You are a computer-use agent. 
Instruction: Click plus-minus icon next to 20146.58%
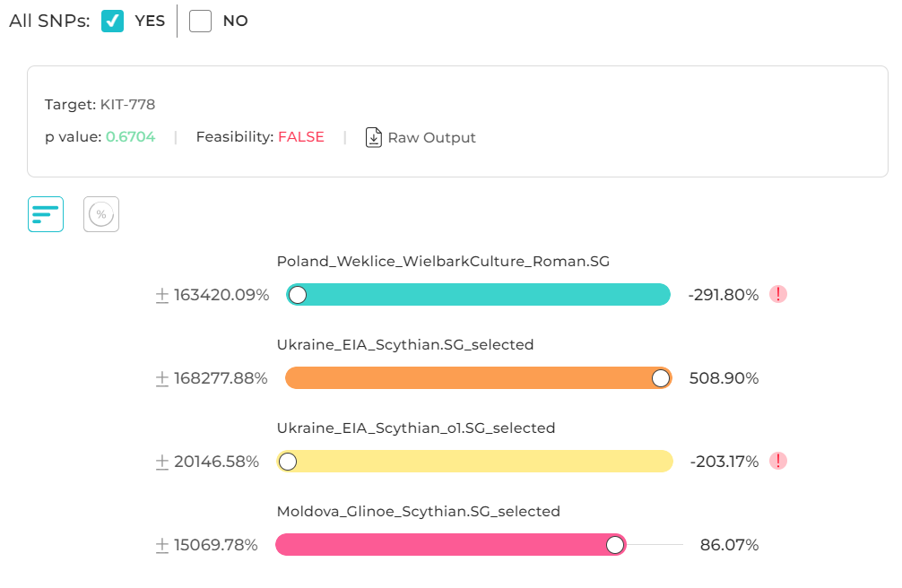pos(162,463)
